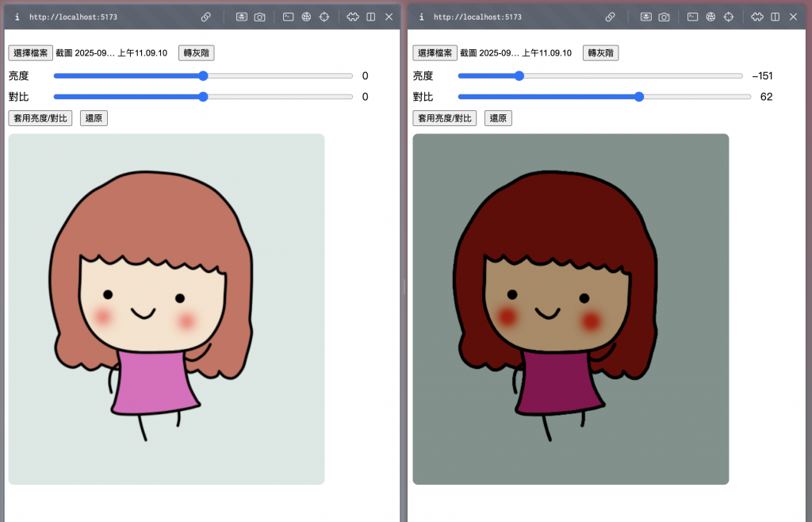
Task: Click the localhost:5173 URL in the right window
Action: coord(477,17)
